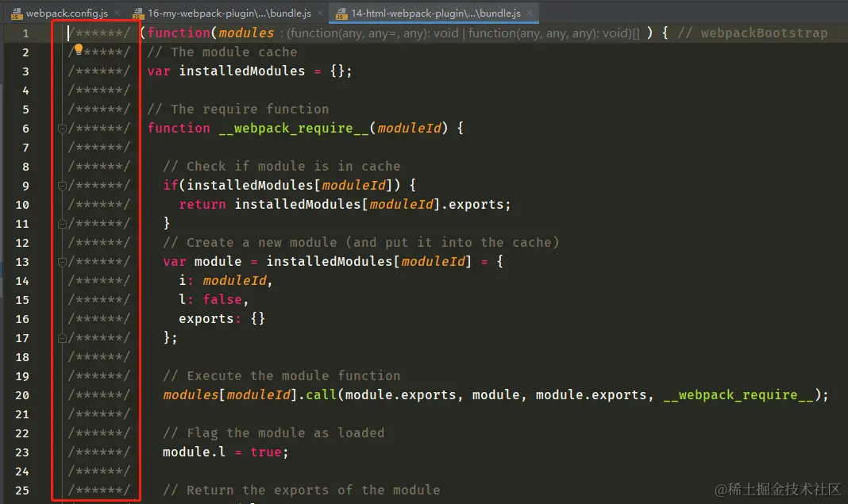Image resolution: width=848 pixels, height=504 pixels.
Task: Switch to the webpack.config.js tab
Action: click(67, 13)
